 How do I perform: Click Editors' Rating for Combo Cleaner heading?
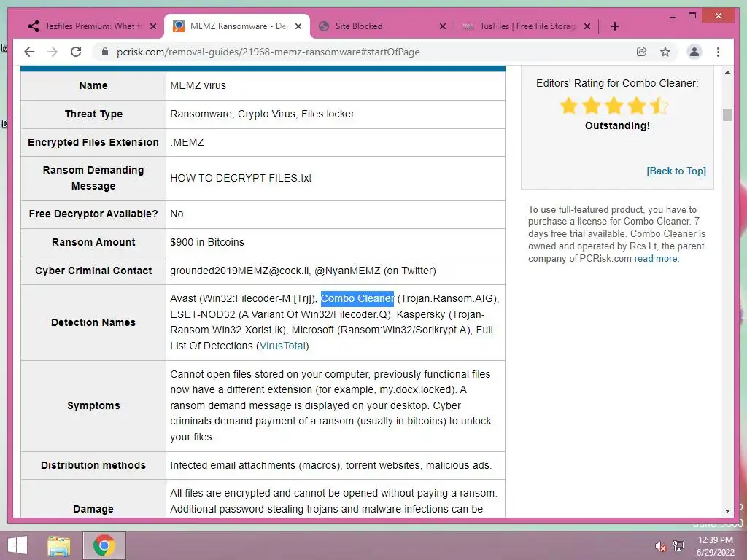click(x=617, y=83)
